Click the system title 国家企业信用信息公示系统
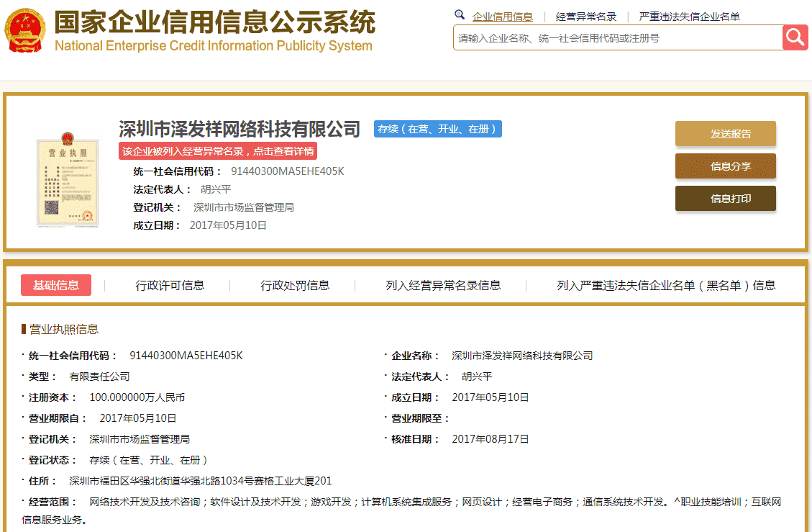Screen dimensions: 812x532 pos(214,22)
